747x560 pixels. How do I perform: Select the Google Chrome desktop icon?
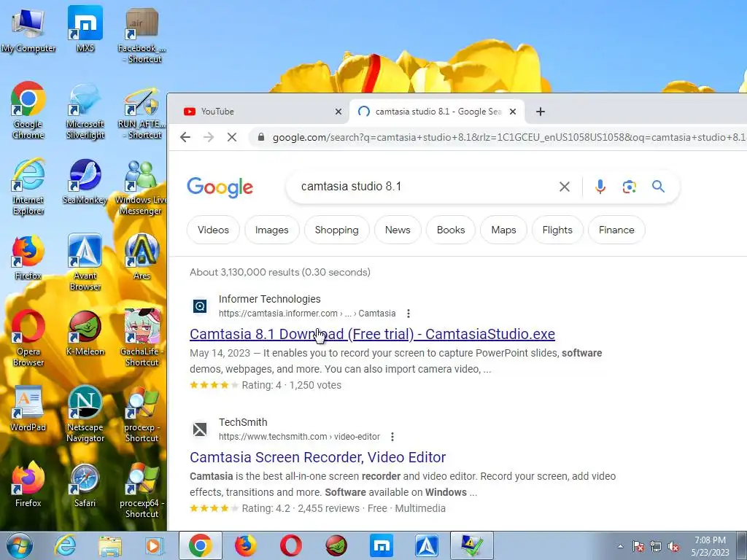click(x=28, y=111)
